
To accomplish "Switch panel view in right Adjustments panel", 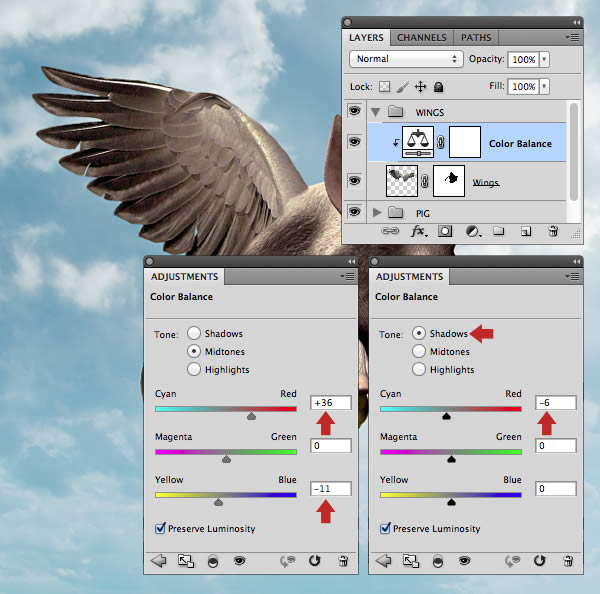I will point(411,561).
